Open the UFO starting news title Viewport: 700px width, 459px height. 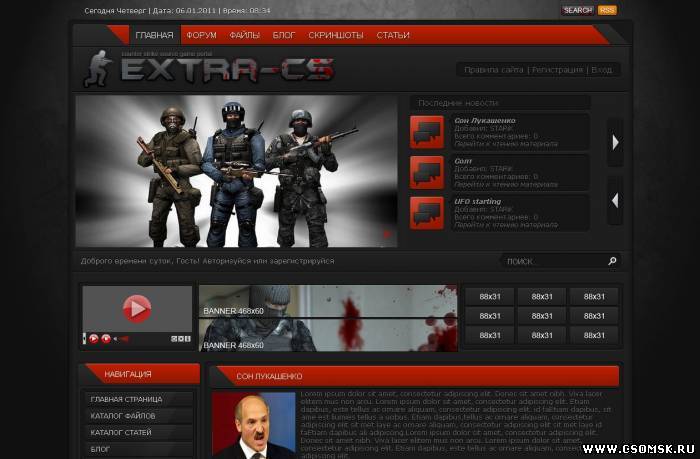tap(478, 201)
